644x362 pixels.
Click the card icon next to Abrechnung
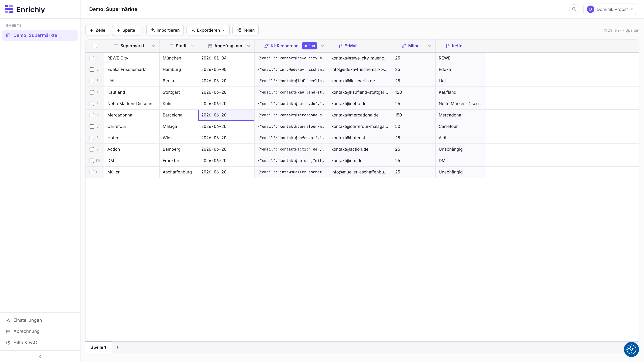tap(8, 331)
